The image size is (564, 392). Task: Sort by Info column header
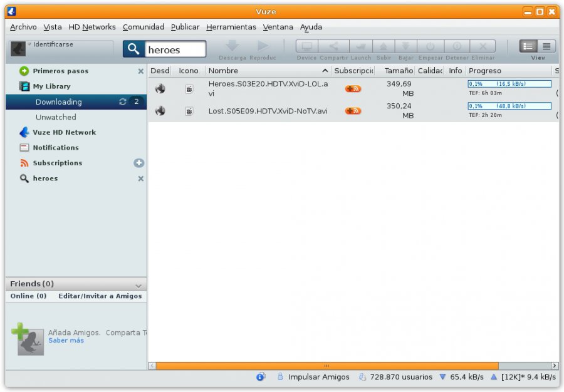click(456, 71)
